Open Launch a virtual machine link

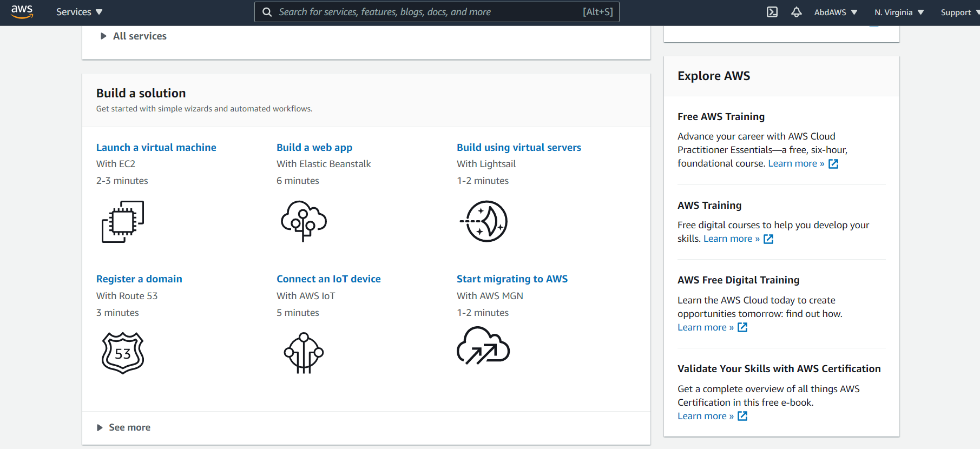tap(156, 147)
